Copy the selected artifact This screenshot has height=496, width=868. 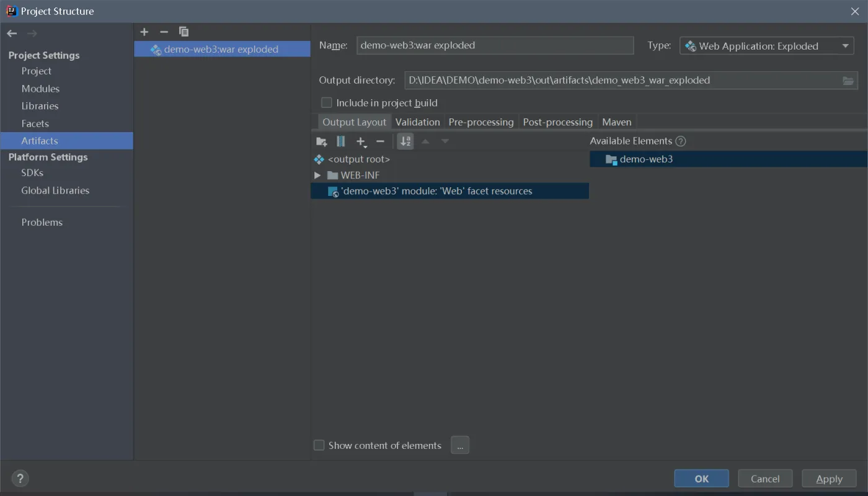[x=184, y=32]
